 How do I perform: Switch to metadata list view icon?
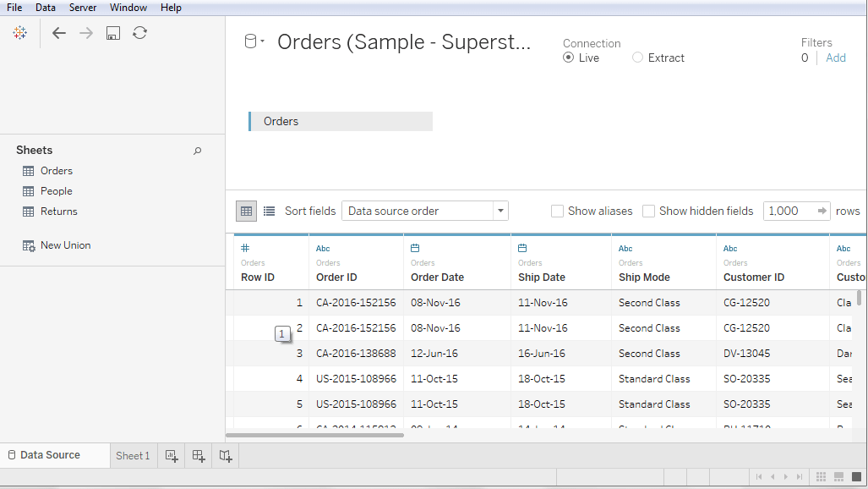(x=269, y=212)
